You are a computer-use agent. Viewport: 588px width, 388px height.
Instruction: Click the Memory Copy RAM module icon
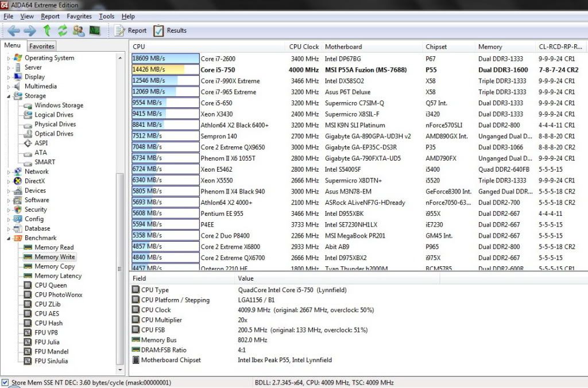28,266
